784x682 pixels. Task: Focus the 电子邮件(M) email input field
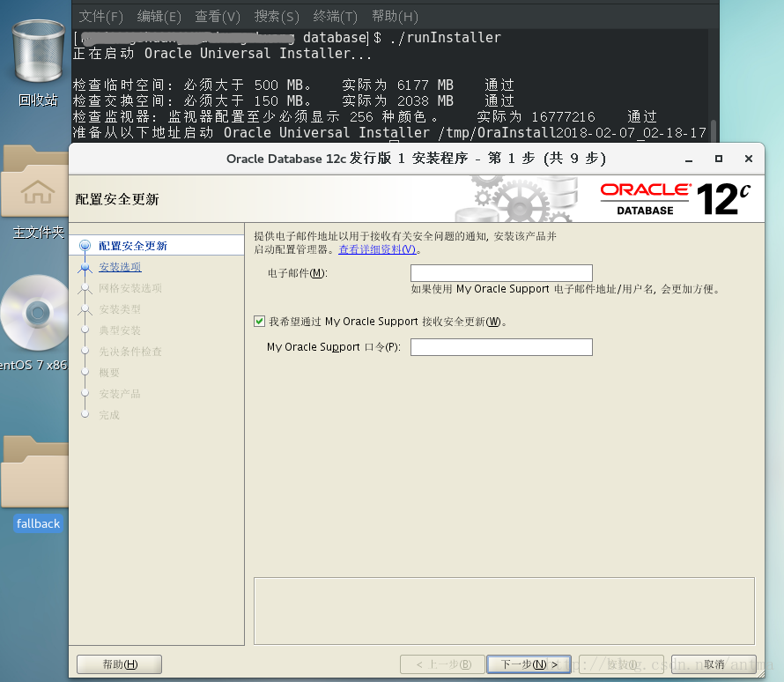coord(501,273)
